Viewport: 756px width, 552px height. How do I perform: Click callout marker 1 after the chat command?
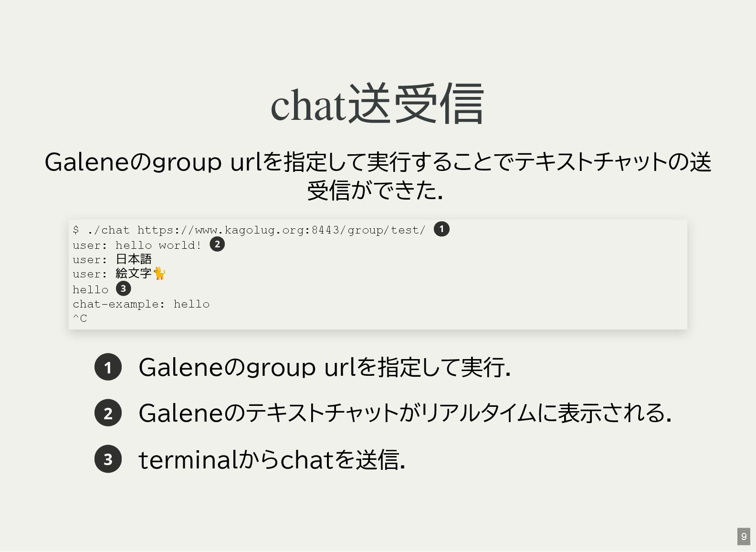441,229
